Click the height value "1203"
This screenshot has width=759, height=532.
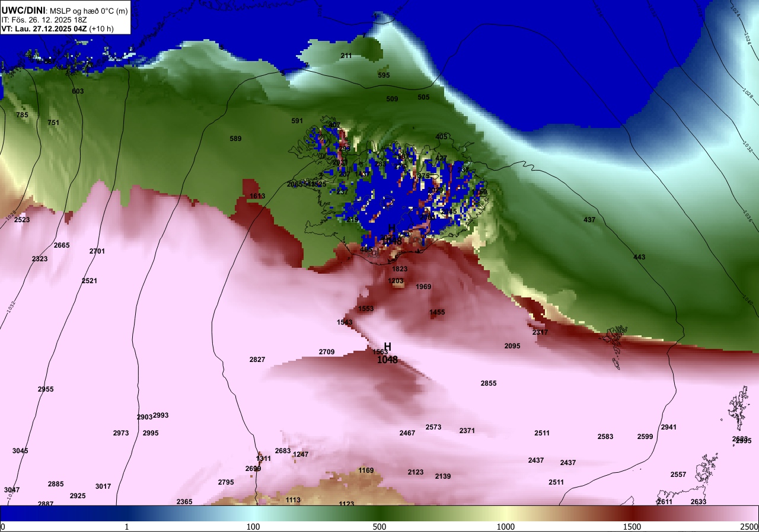[x=396, y=281]
